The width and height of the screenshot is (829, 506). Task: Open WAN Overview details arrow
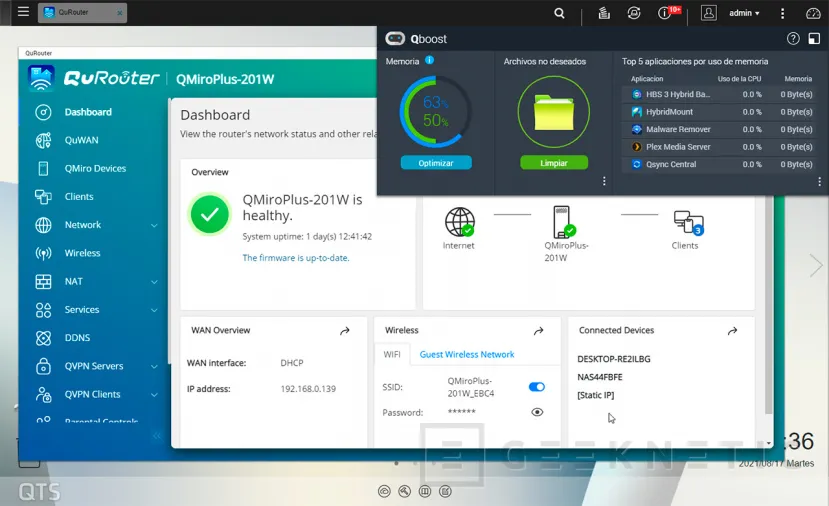click(345, 331)
